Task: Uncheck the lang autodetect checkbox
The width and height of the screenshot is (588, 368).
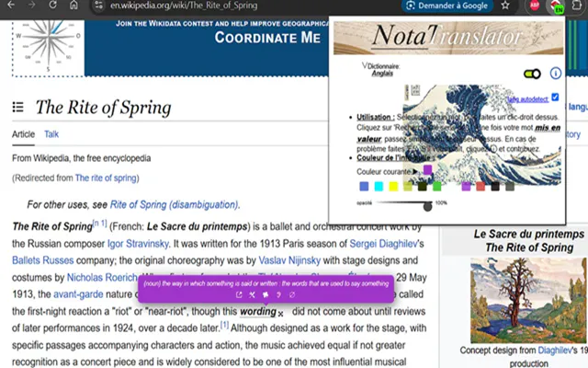Action: click(555, 98)
